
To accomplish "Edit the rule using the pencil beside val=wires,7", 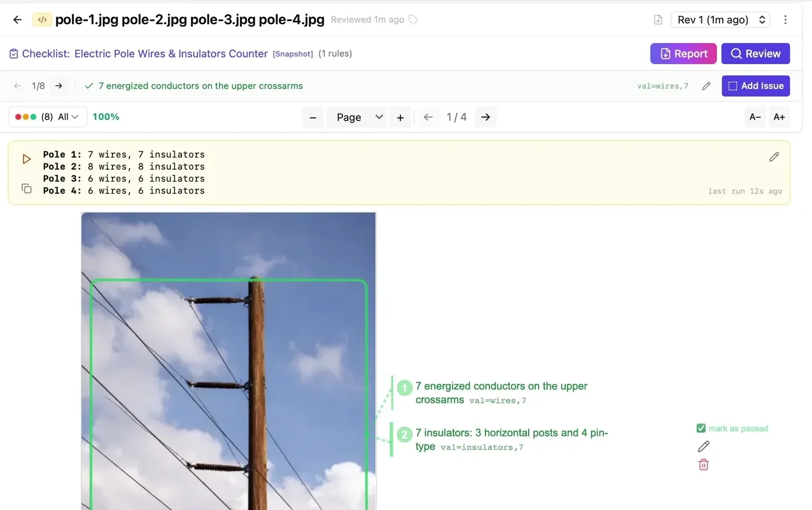I will [x=706, y=86].
